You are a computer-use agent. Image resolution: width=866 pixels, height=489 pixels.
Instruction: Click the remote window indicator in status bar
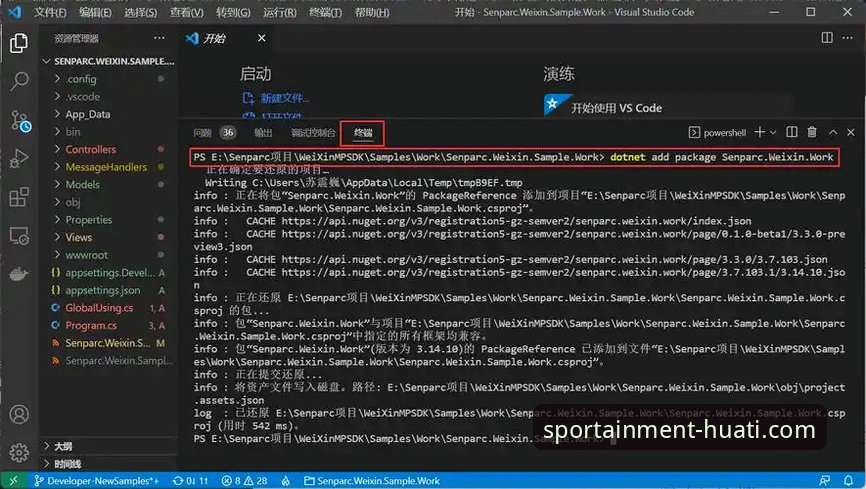coord(13,481)
